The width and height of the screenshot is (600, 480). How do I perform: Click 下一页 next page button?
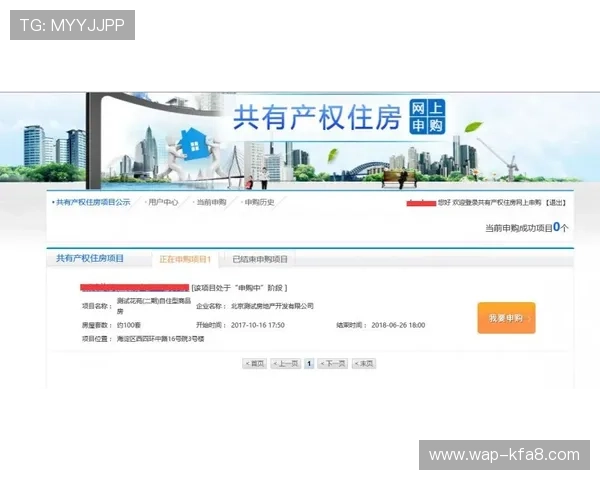(x=333, y=363)
